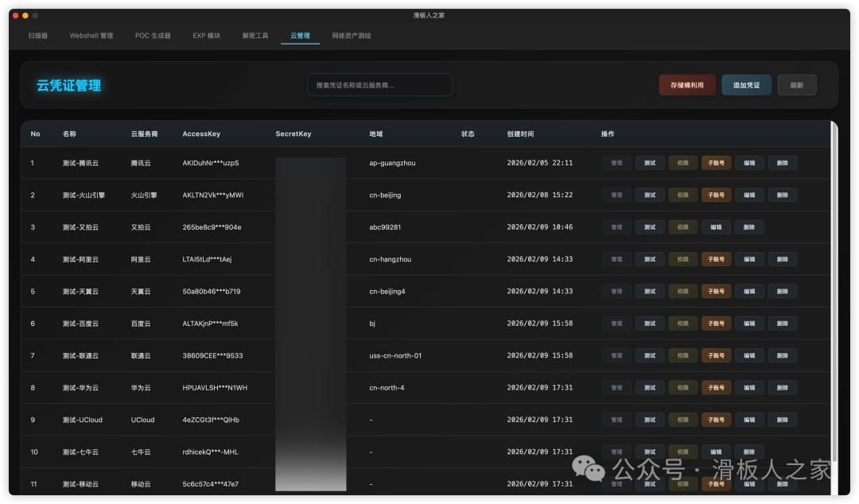Click 删除 for 测试-火山引擎 row

point(783,195)
